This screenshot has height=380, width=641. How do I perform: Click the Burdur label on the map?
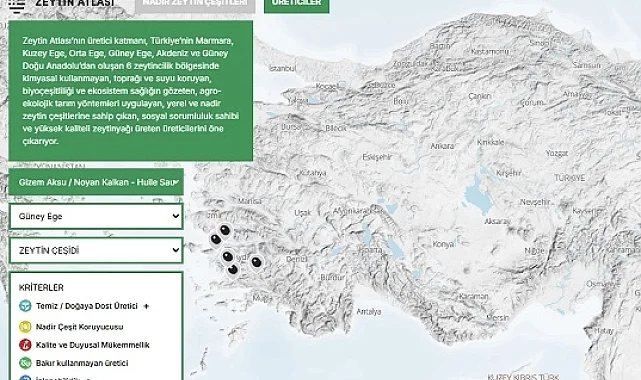tap(332, 277)
